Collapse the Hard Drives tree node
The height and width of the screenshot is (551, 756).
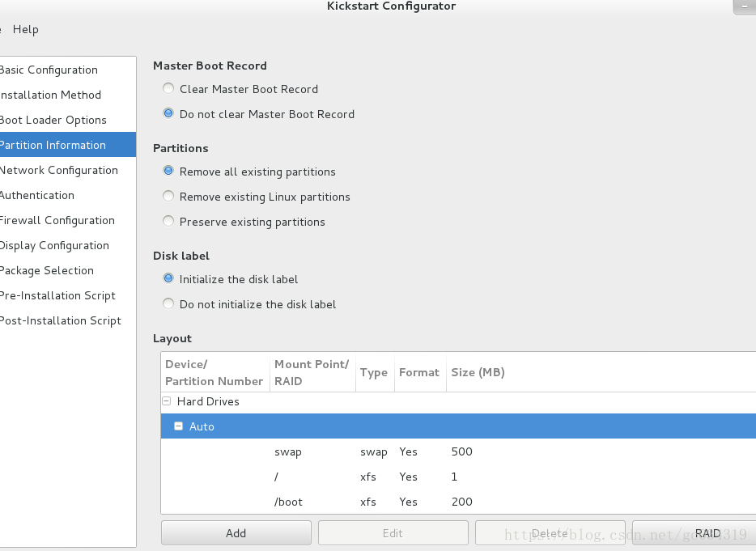(167, 401)
